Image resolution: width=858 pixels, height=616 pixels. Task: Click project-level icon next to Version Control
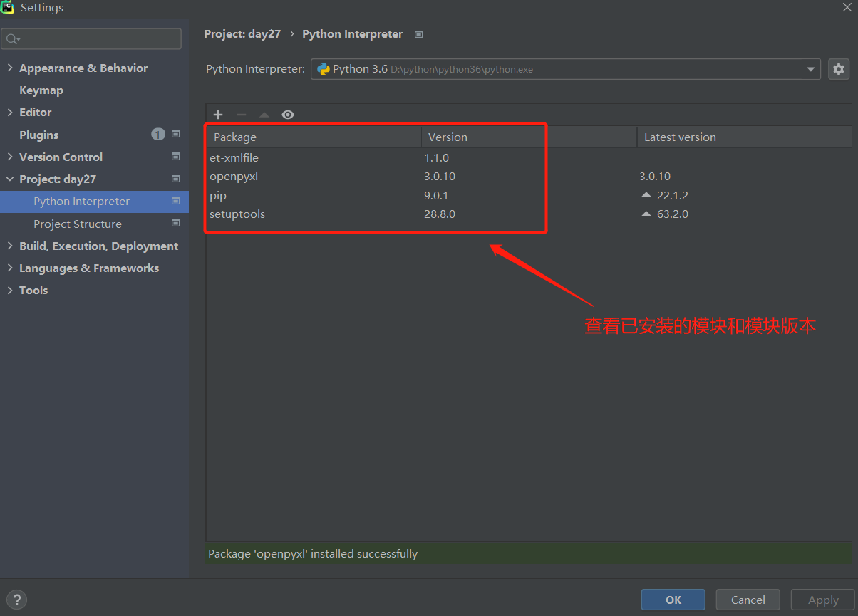(x=176, y=157)
